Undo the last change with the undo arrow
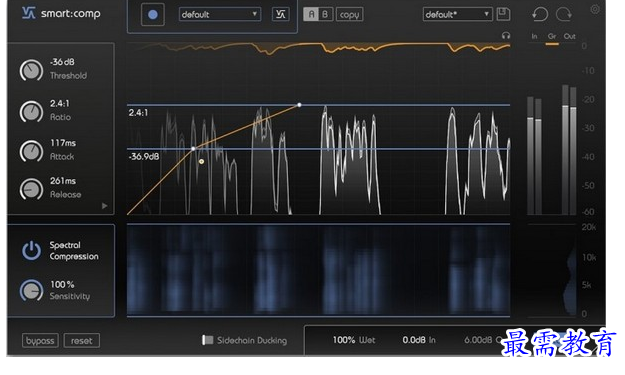 tap(540, 15)
